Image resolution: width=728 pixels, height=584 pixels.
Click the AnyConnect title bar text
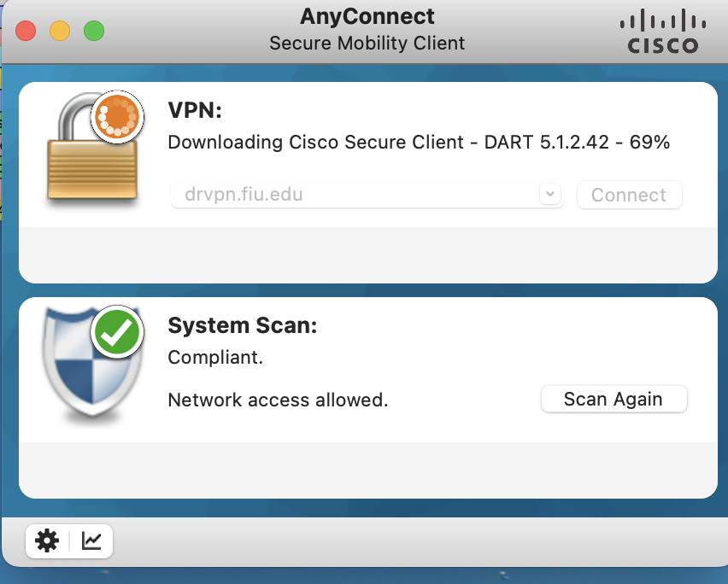coord(367,16)
